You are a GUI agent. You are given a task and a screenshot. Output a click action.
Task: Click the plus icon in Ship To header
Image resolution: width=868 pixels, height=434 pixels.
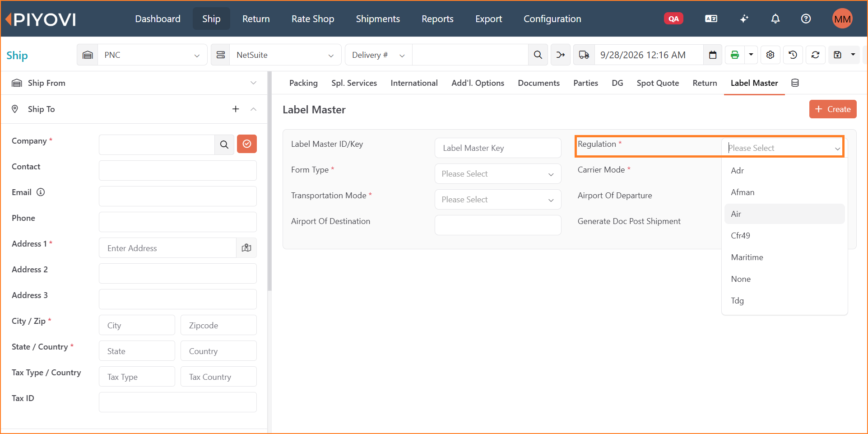236,109
